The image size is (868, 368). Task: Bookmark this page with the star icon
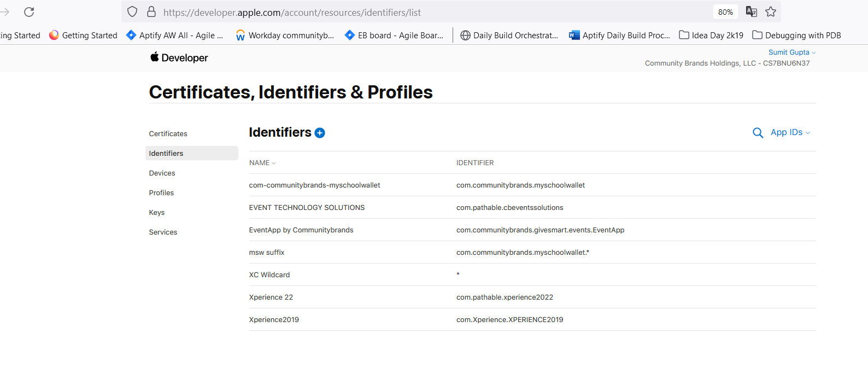(x=771, y=12)
